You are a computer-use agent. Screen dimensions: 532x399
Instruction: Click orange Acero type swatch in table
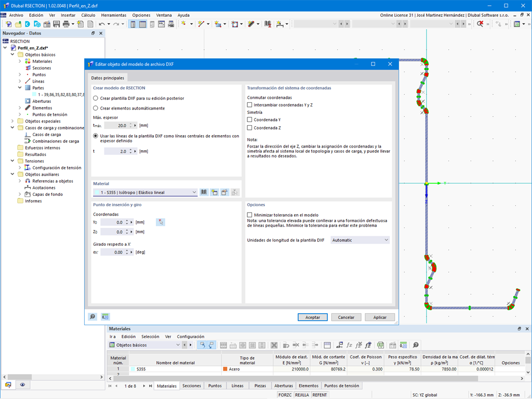click(225, 369)
